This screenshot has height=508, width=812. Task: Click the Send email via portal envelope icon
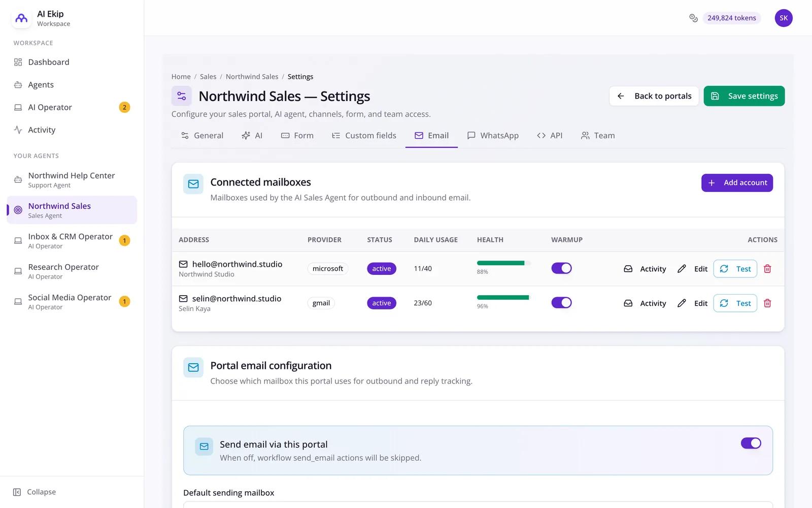click(x=204, y=447)
